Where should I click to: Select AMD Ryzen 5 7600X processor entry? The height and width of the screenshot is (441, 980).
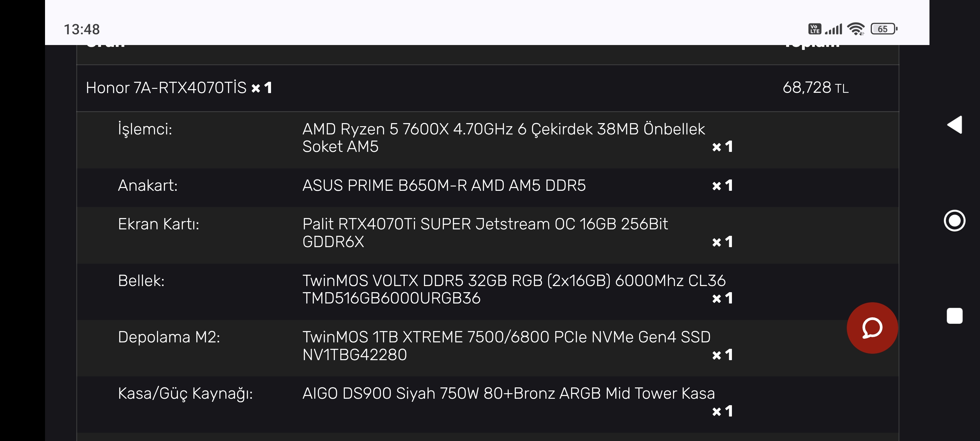(x=503, y=138)
